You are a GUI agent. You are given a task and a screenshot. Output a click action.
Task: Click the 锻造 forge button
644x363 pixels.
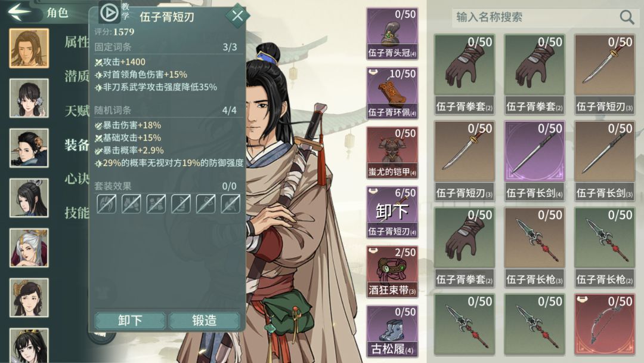pos(205,320)
